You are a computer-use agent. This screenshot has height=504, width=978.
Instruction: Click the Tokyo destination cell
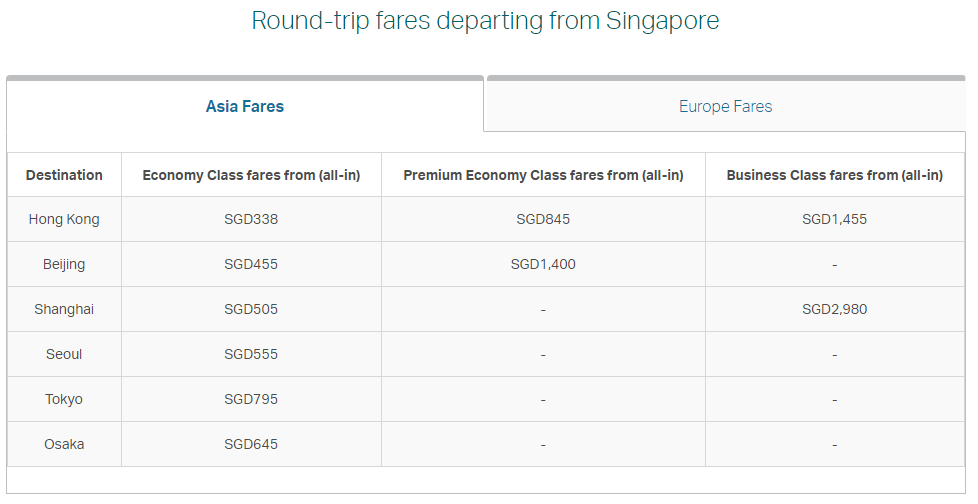pos(64,399)
